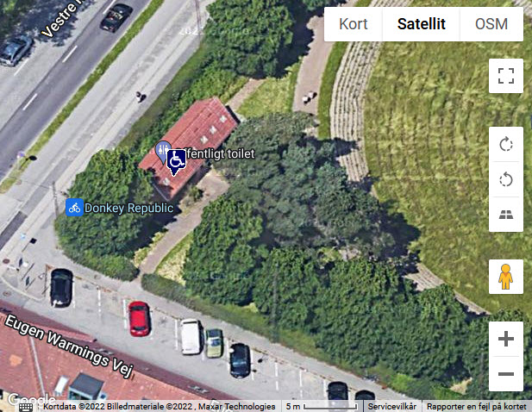Toggle fullscreen map view
Screen dimensions: 532x412
[x=506, y=76]
